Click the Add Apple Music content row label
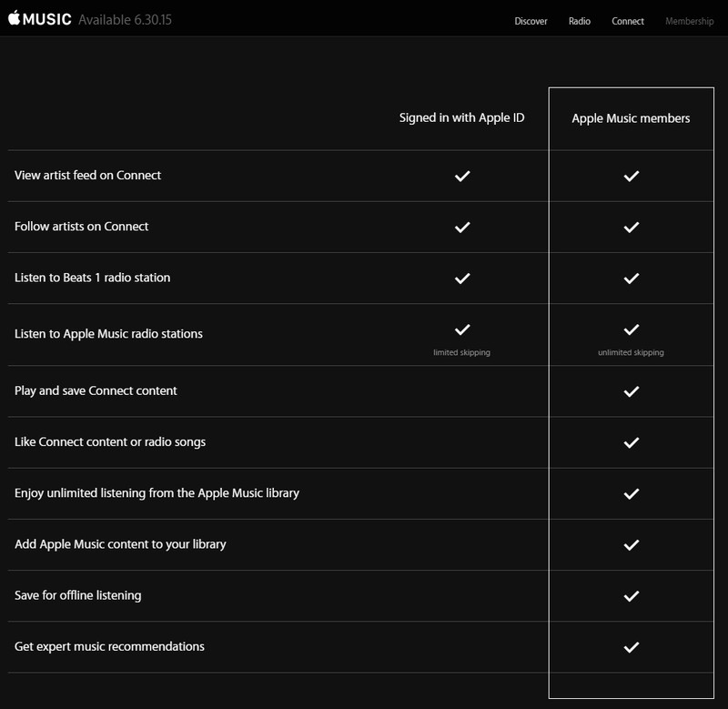Viewport: 728px width, 709px height. [120, 544]
